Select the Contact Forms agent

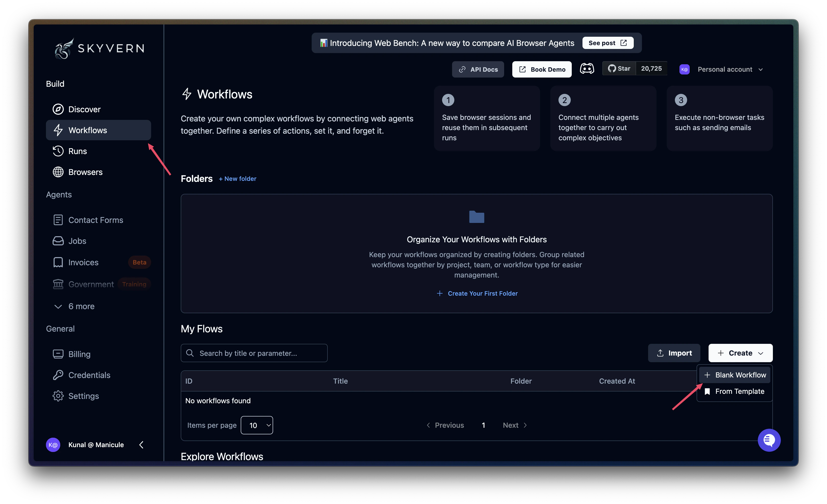tap(96, 220)
